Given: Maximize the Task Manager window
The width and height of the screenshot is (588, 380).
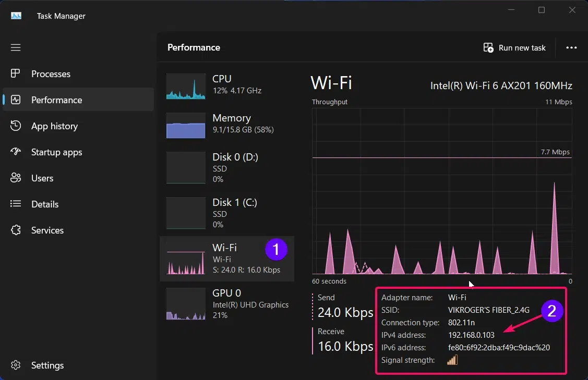Looking at the screenshot, I should (542, 10).
